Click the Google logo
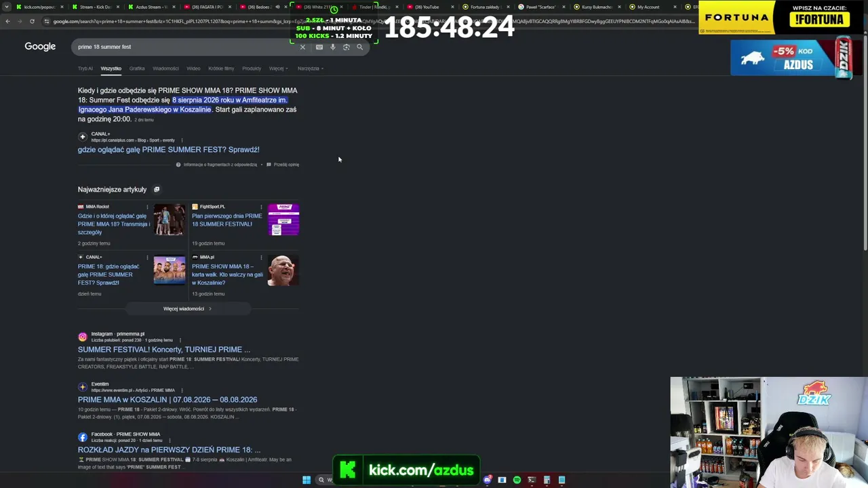868x488 pixels. coord(40,47)
